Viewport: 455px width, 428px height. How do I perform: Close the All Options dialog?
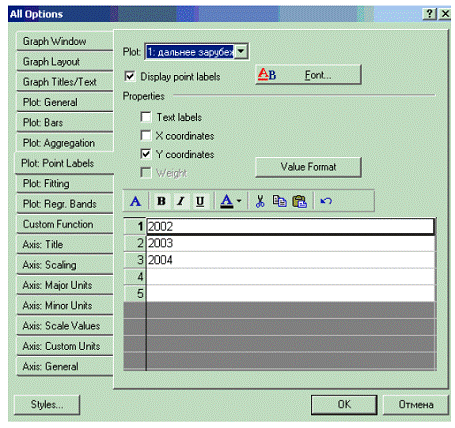445,14
